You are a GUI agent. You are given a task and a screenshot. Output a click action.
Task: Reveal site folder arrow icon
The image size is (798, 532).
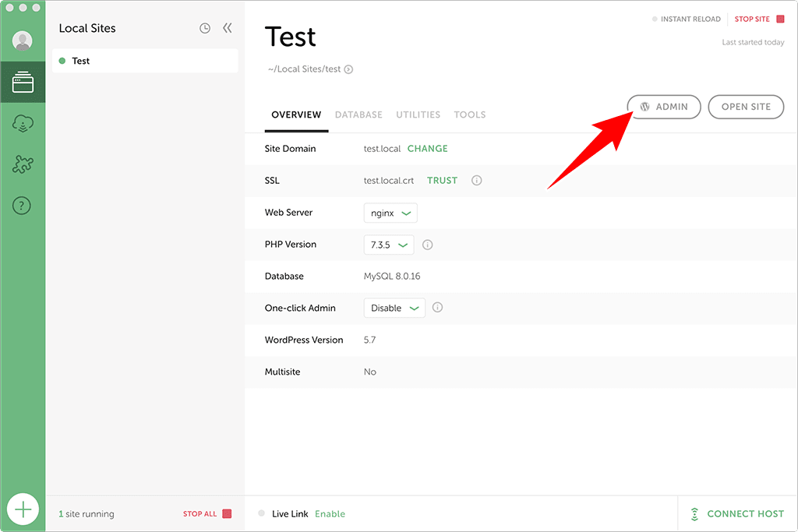[348, 69]
